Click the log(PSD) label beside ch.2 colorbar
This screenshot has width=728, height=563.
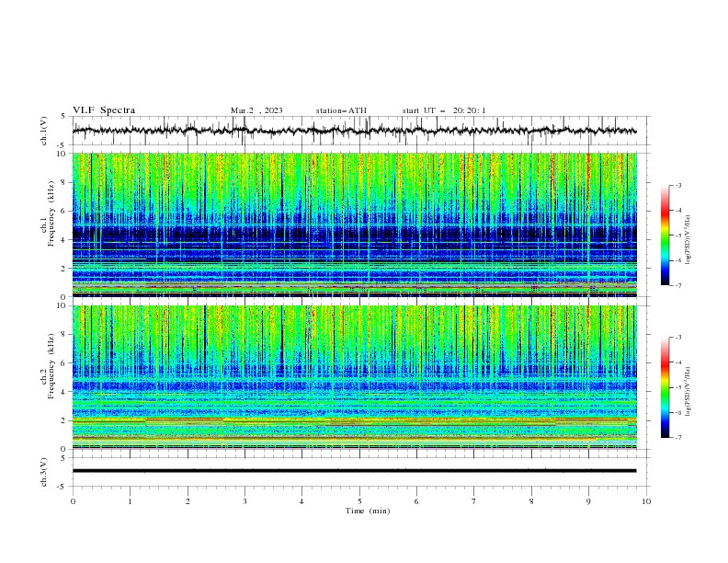coord(688,392)
